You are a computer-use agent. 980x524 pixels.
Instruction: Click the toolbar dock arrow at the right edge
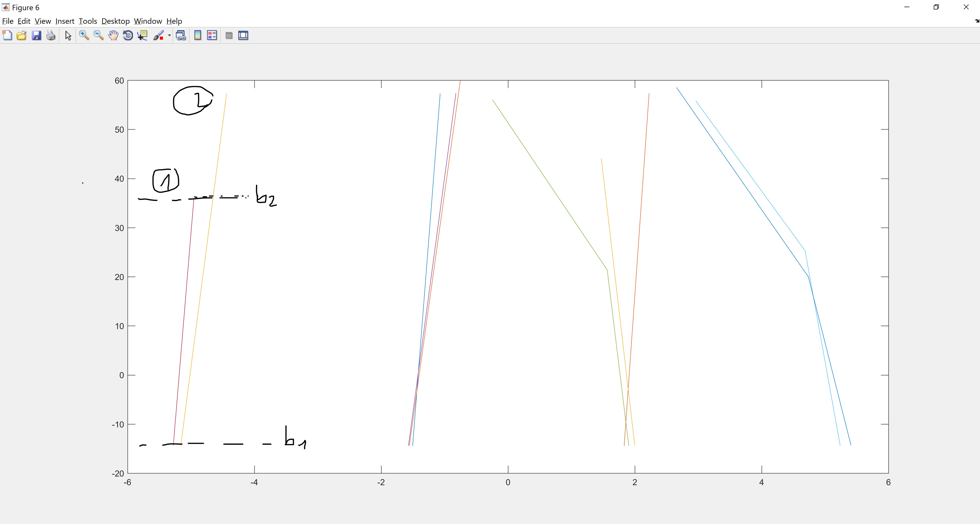(x=977, y=21)
